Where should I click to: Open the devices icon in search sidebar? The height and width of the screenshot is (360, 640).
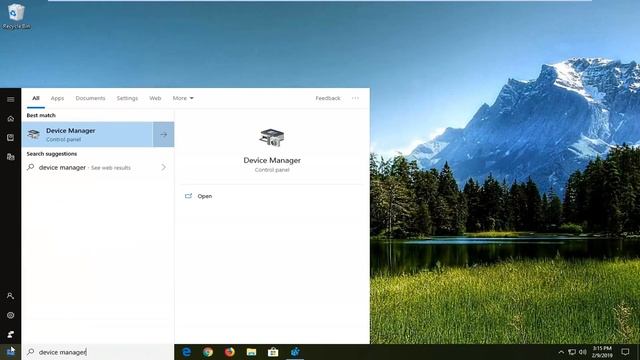pos(11,157)
